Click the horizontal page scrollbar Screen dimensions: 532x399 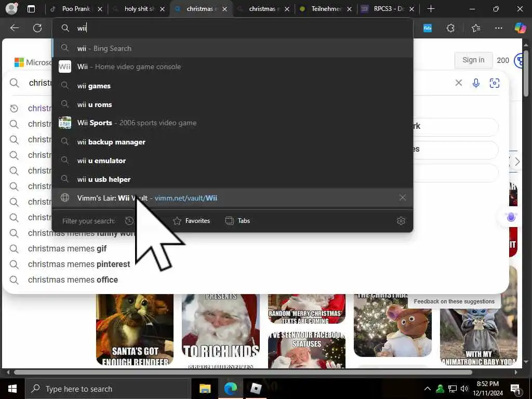243,372
